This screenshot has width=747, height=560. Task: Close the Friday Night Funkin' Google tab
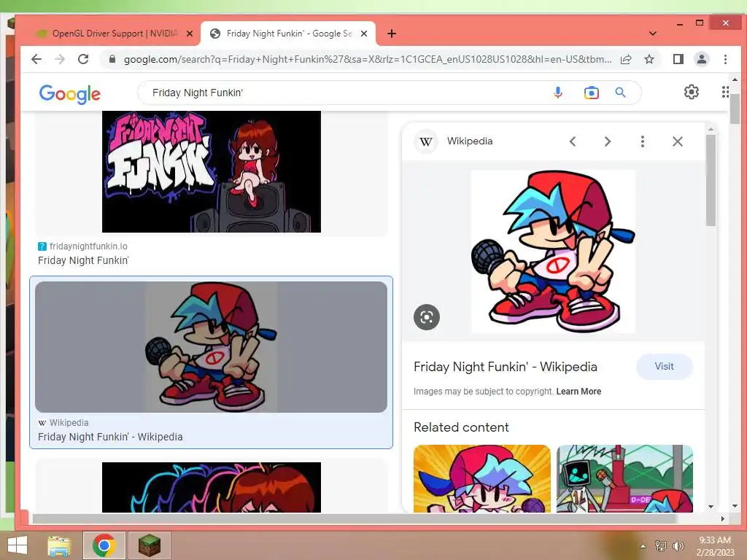click(364, 34)
